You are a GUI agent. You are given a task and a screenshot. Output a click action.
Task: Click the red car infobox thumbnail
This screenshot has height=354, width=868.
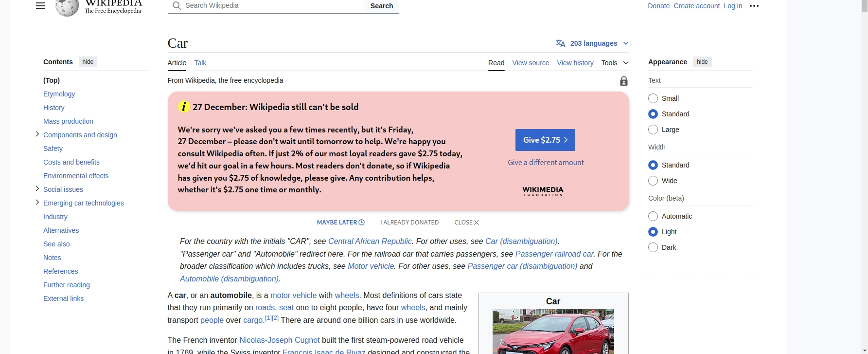tap(553, 332)
